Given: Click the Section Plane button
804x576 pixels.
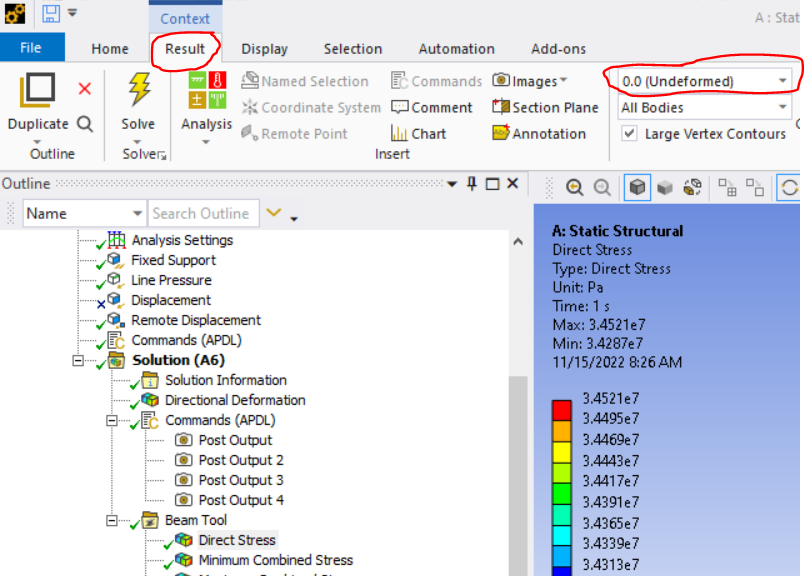Looking at the screenshot, I should [545, 107].
